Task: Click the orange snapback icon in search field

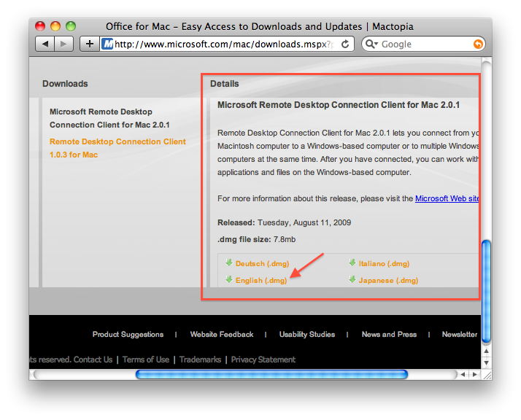Action: 478,44
